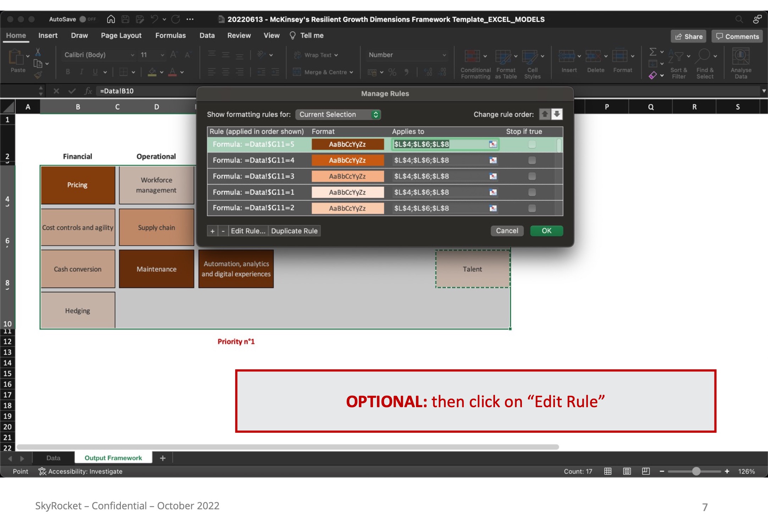Screen dimensions: 768x532
Task: Click the Duplicate Rule button
Action: click(x=294, y=231)
